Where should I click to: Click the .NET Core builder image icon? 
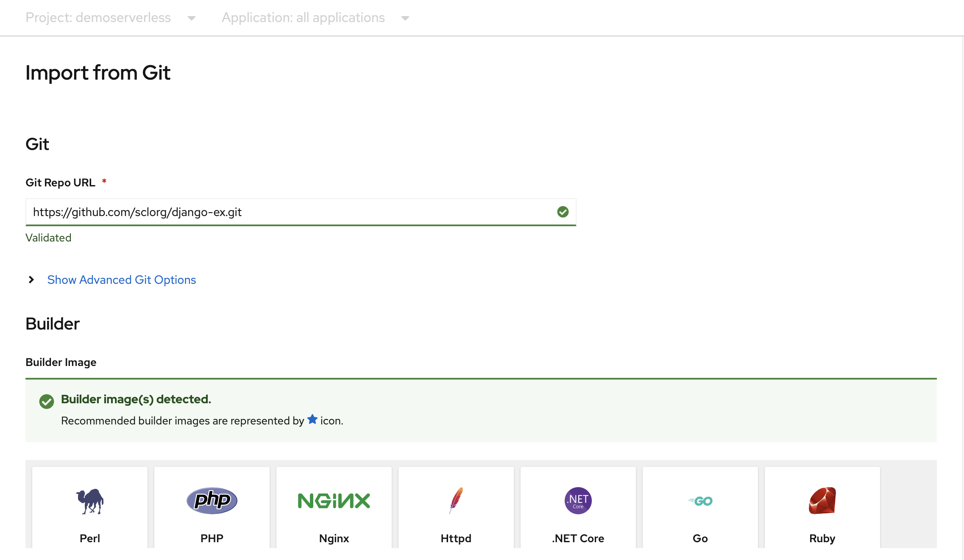coord(578,499)
